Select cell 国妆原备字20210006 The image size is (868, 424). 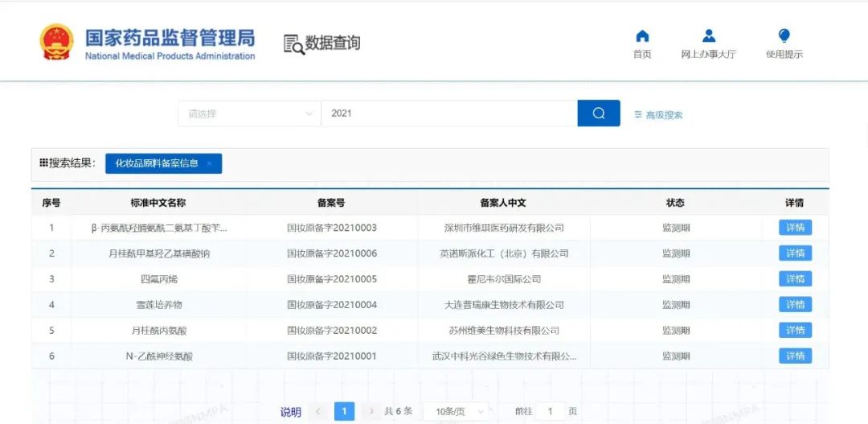[x=332, y=254]
